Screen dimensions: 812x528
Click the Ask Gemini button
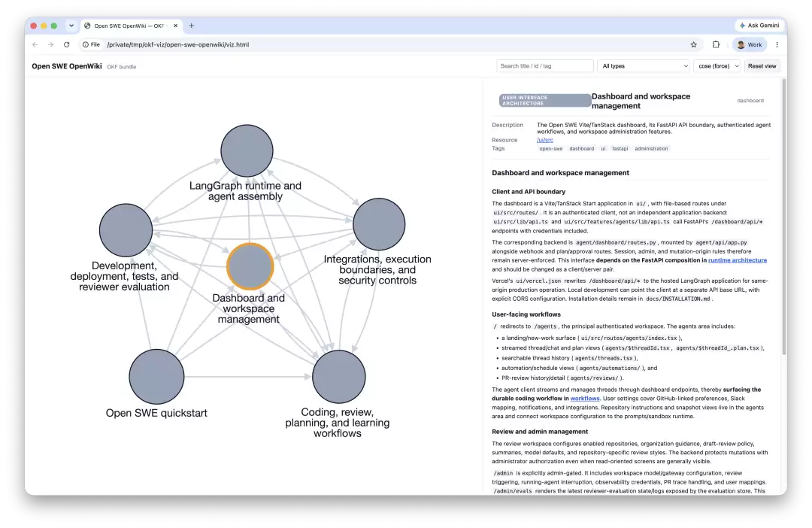[x=759, y=26]
